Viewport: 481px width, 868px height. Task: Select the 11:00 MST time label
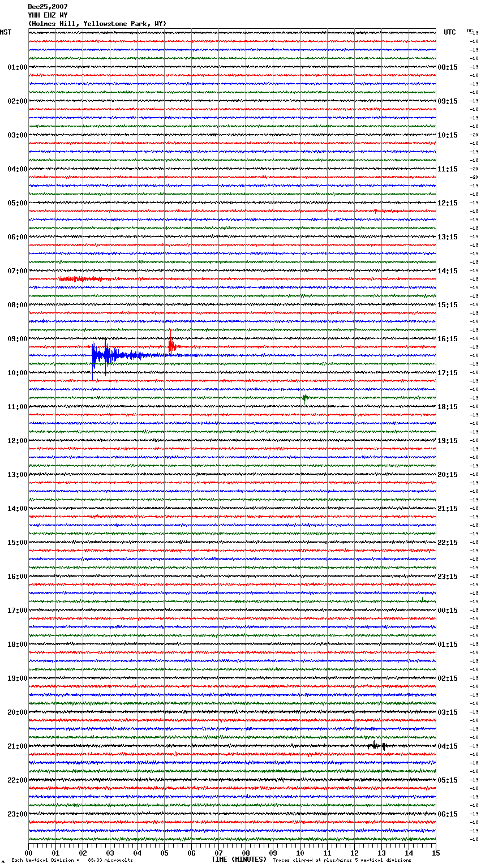coord(17,407)
